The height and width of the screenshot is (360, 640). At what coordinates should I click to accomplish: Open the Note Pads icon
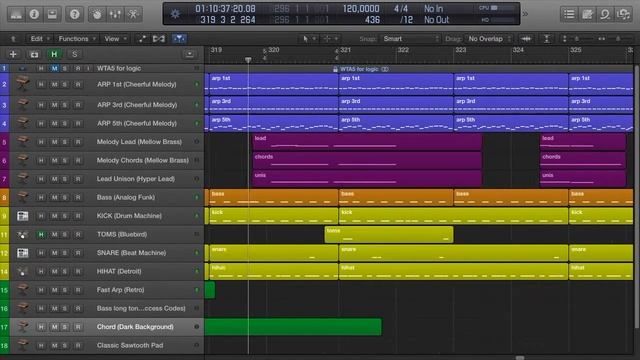pos(587,14)
